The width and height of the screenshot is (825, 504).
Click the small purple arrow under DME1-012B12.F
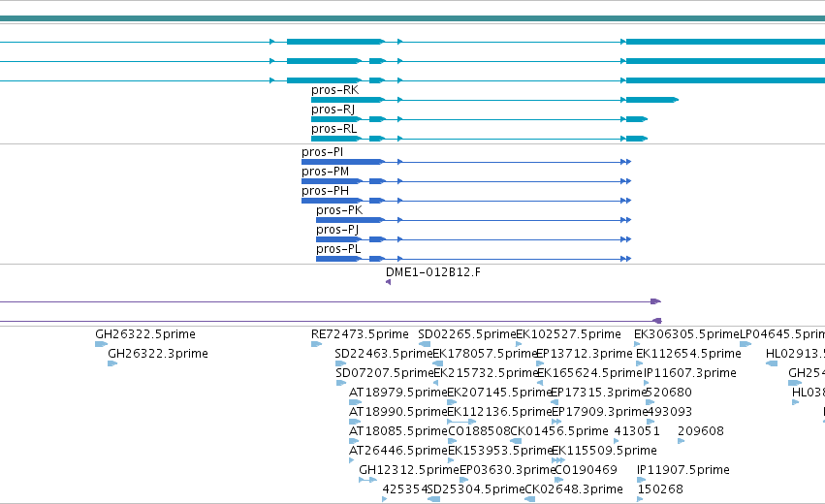[x=389, y=282]
